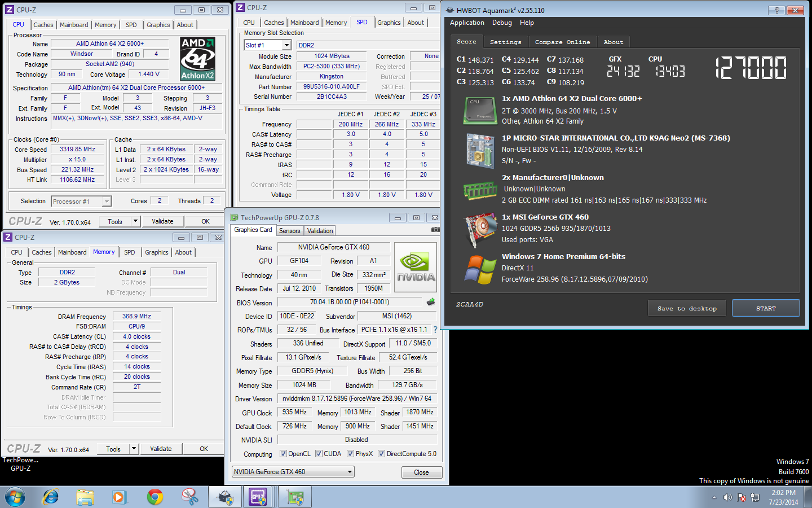Launch Internet Explorer from the taskbar
Image resolution: width=812 pixels, height=508 pixels.
(x=51, y=497)
